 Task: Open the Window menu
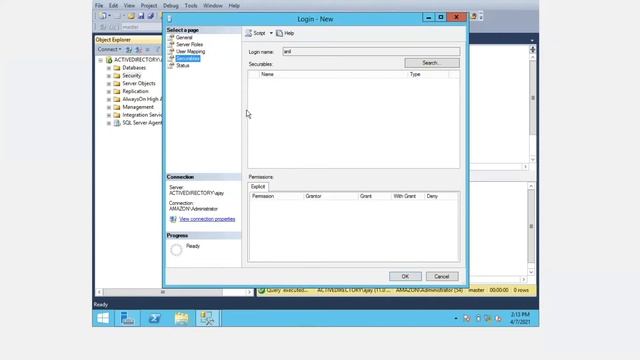(213, 6)
